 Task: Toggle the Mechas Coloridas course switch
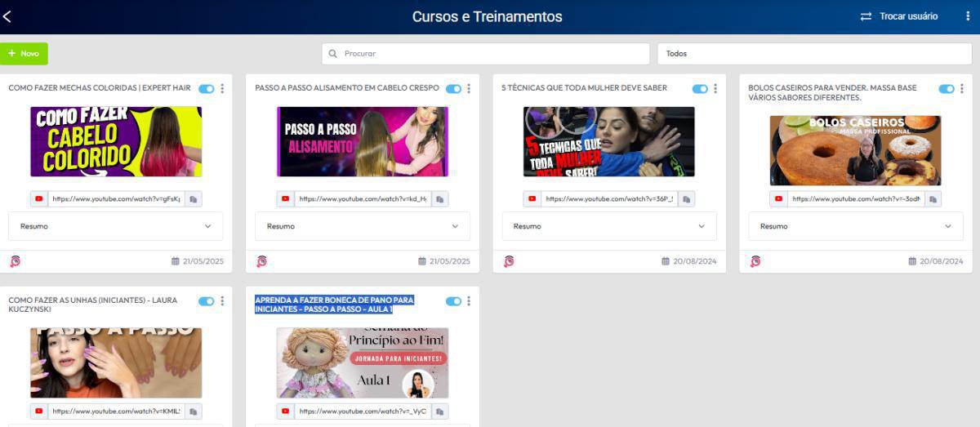pos(206,88)
